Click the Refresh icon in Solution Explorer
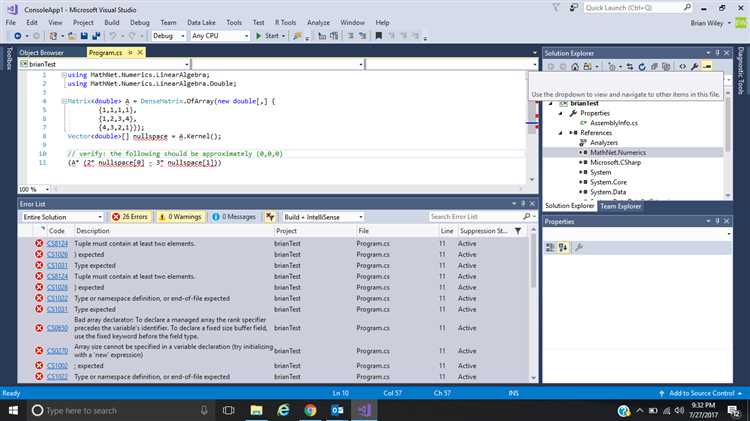 point(642,67)
